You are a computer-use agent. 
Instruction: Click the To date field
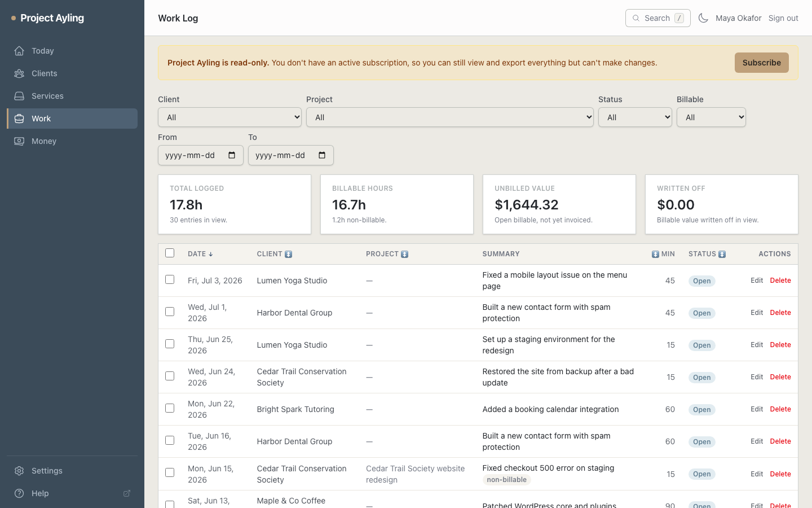point(291,155)
